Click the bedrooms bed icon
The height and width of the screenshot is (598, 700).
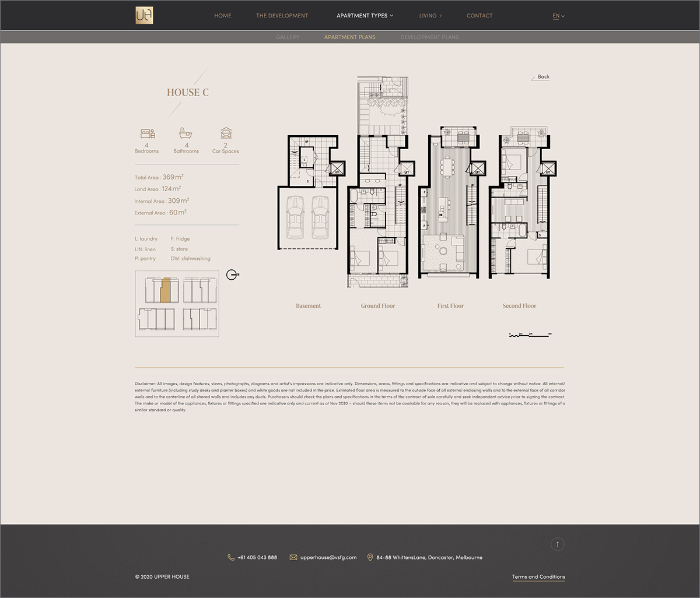tap(147, 133)
